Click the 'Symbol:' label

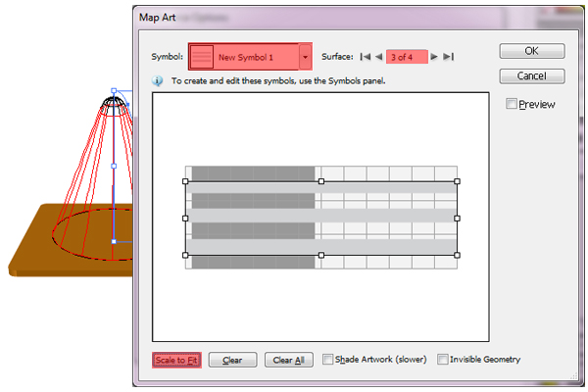pyautogui.click(x=168, y=57)
